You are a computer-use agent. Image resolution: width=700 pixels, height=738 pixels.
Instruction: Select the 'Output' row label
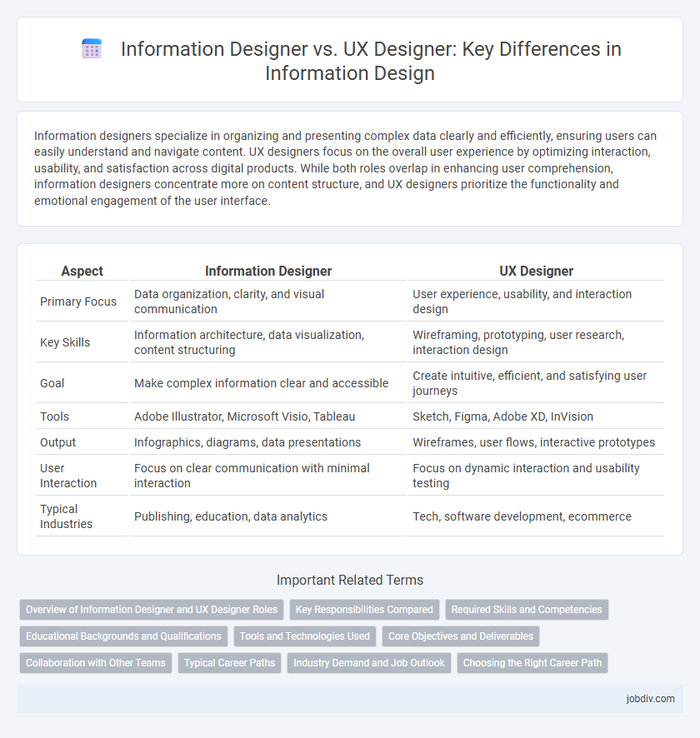click(57, 442)
